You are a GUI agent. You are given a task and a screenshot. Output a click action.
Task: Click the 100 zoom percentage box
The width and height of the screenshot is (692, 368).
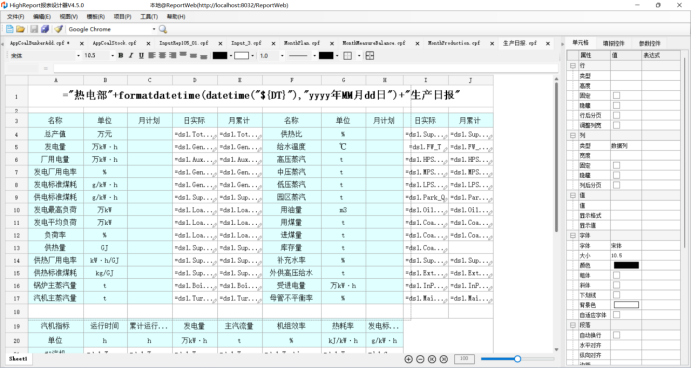click(x=464, y=359)
